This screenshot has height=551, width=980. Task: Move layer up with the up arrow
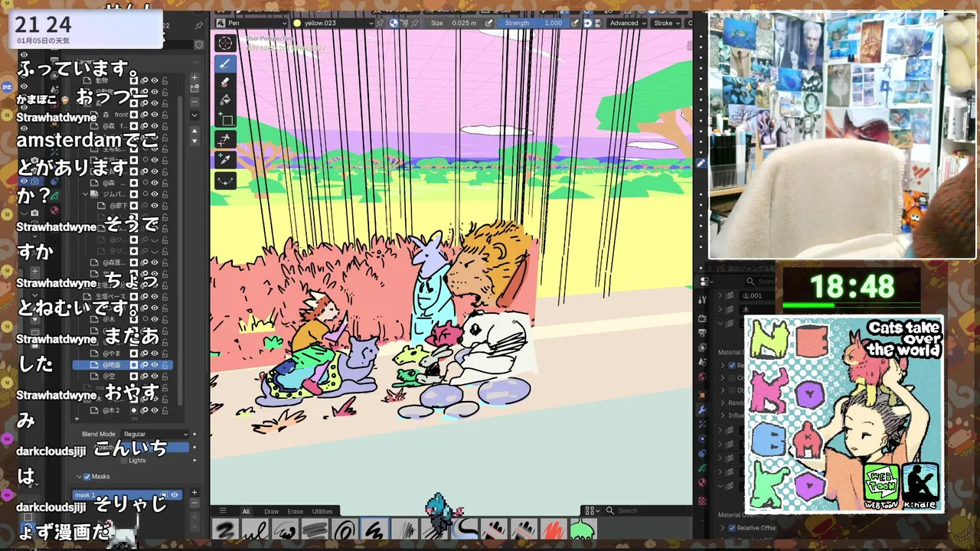[x=194, y=132]
